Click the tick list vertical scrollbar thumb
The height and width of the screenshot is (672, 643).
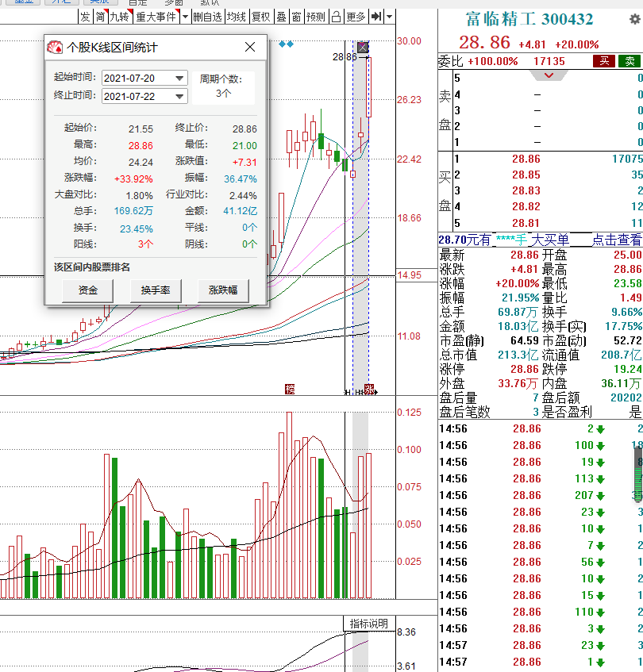pos(638,474)
